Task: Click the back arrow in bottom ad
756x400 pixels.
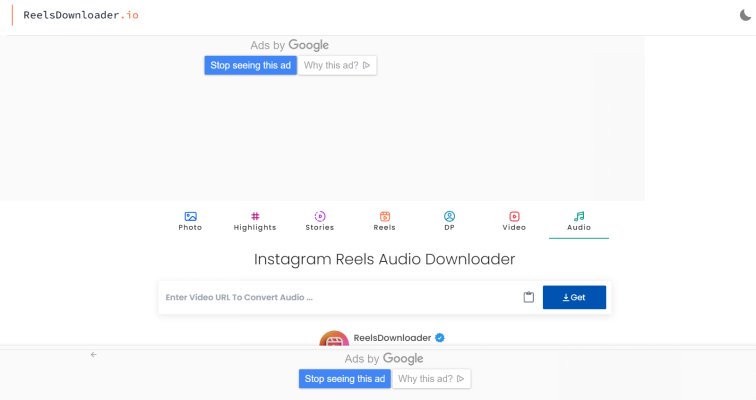Action: click(94, 355)
